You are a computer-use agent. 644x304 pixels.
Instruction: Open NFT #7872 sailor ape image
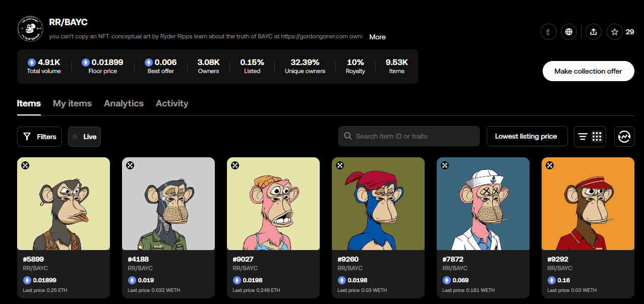click(x=483, y=204)
